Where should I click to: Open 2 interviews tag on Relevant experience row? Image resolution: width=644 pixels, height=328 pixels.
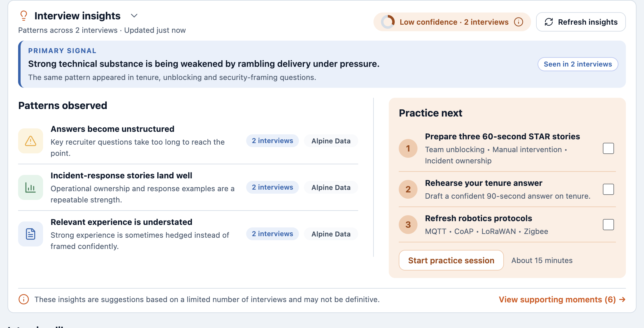click(272, 234)
